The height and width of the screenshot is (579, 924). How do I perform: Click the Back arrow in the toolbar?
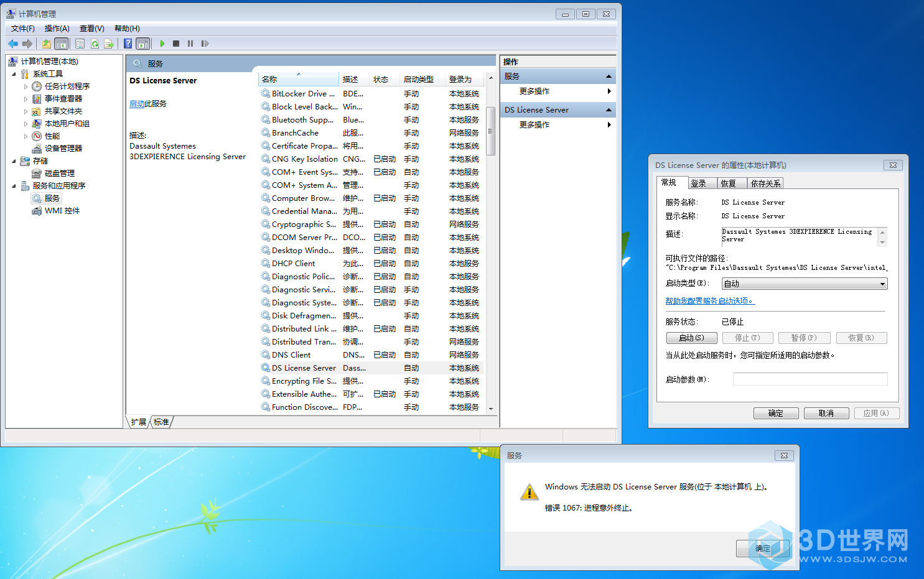13,44
